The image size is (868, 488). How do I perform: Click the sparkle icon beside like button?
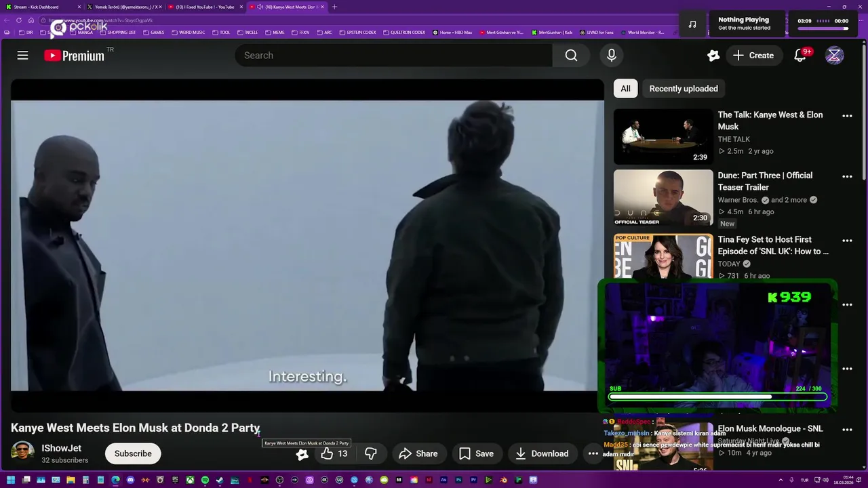pyautogui.click(x=302, y=453)
